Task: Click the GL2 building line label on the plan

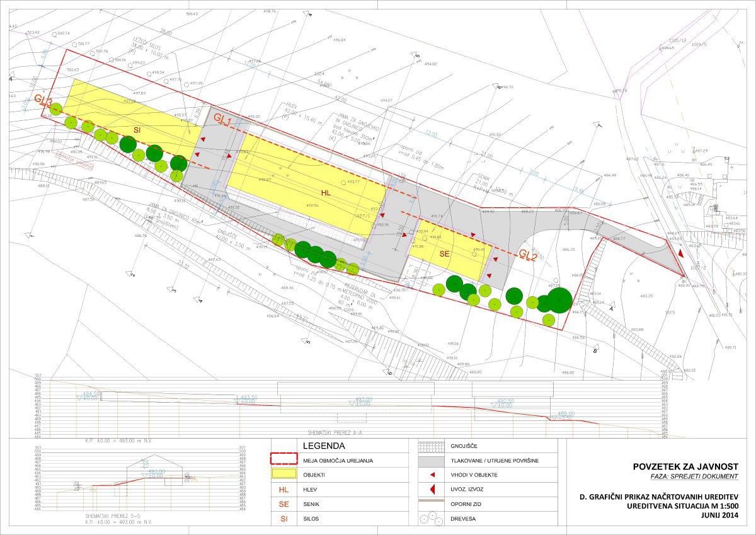Action: (x=528, y=255)
